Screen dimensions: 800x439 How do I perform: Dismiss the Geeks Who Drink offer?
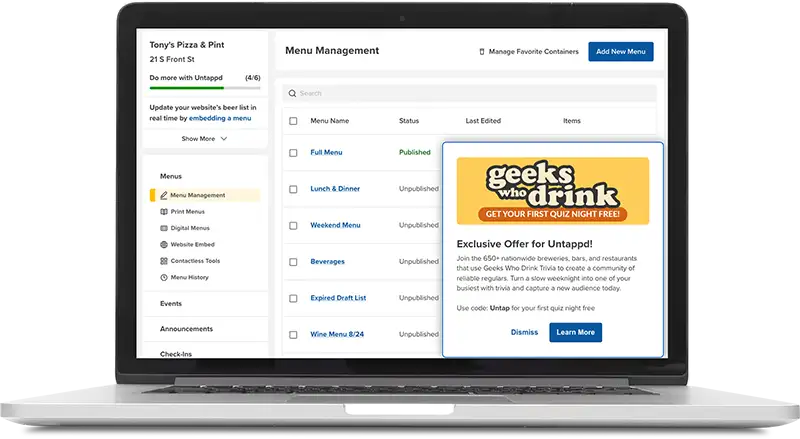tap(524, 332)
